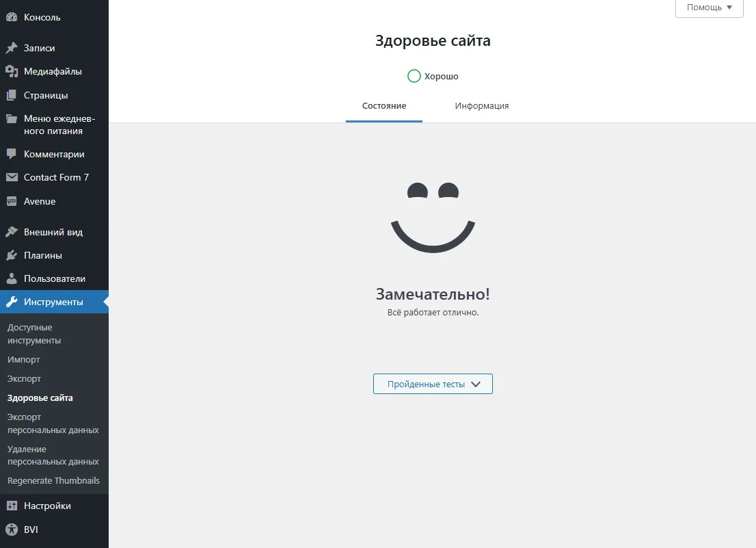Open the Пользователи users icon
756x548 pixels.
pos(12,278)
